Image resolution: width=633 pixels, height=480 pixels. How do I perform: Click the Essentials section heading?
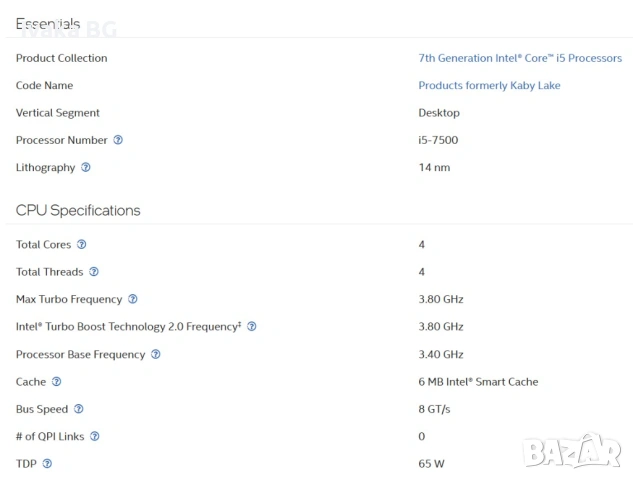coord(50,23)
